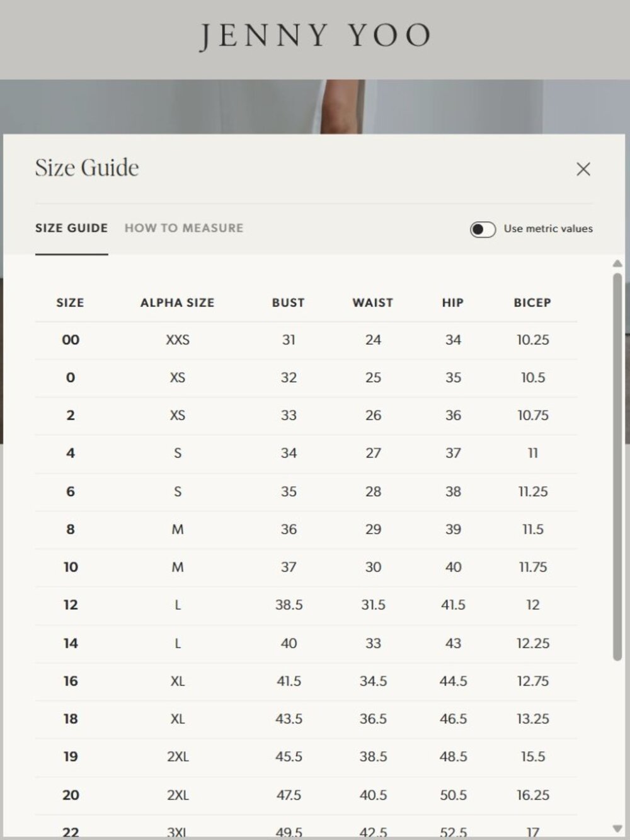Click the XXS alpha size cell

(x=178, y=340)
